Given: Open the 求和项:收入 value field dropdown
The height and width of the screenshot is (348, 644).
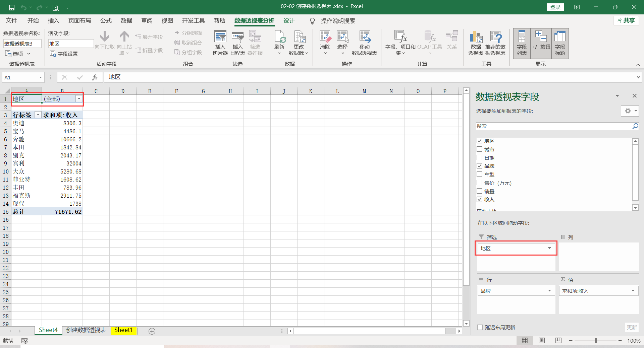Looking at the screenshot, I should click(633, 291).
